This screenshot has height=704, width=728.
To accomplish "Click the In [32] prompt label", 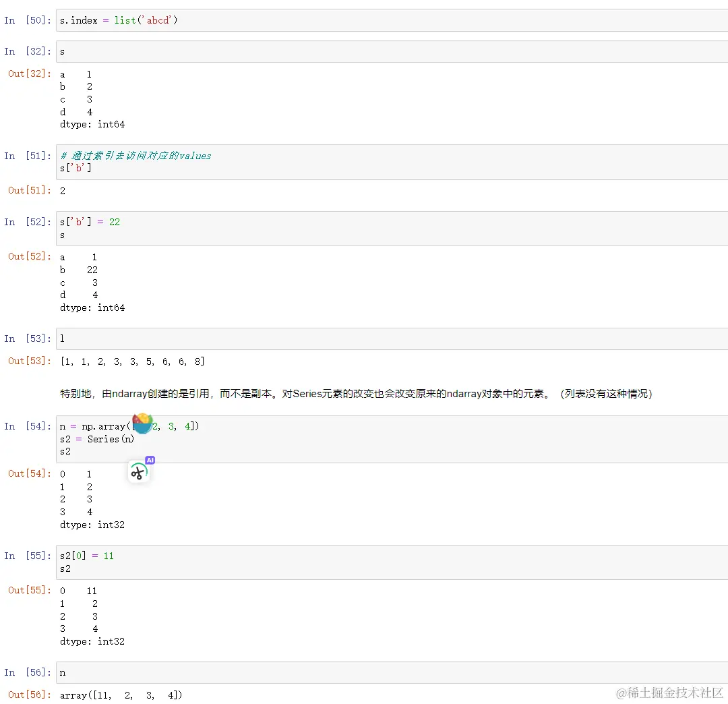I will point(28,51).
